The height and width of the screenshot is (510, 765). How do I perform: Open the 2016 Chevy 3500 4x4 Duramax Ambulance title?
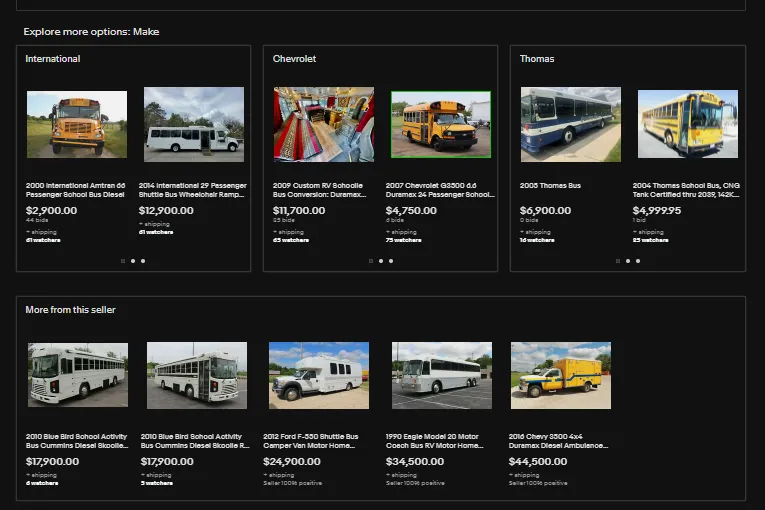pyautogui.click(x=559, y=441)
